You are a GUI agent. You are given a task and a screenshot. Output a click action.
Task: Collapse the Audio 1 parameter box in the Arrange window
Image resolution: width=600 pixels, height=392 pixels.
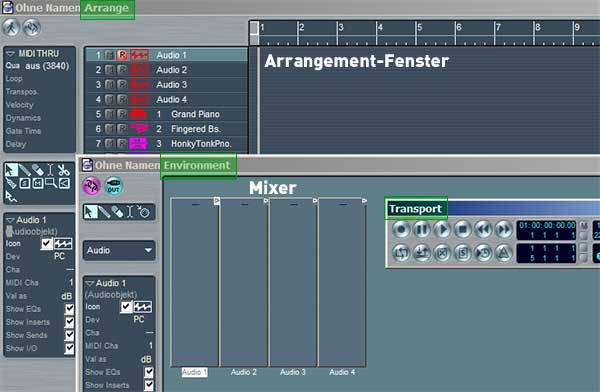tap(10, 220)
